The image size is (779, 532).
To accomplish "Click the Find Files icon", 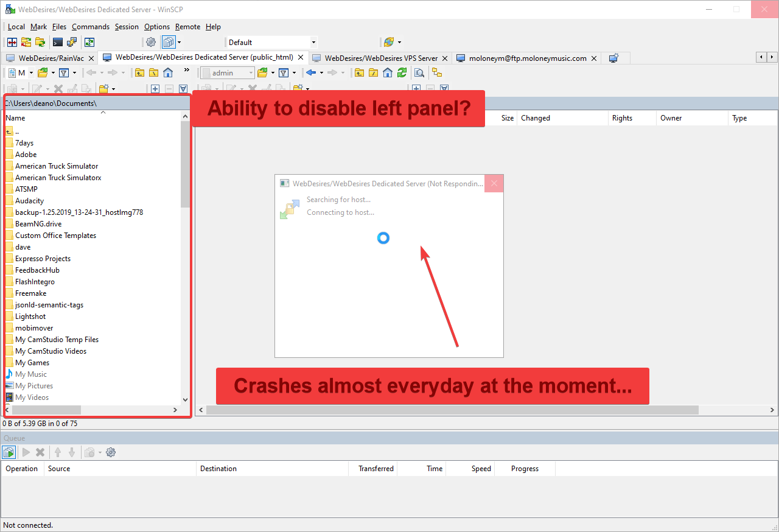I will 419,73.
